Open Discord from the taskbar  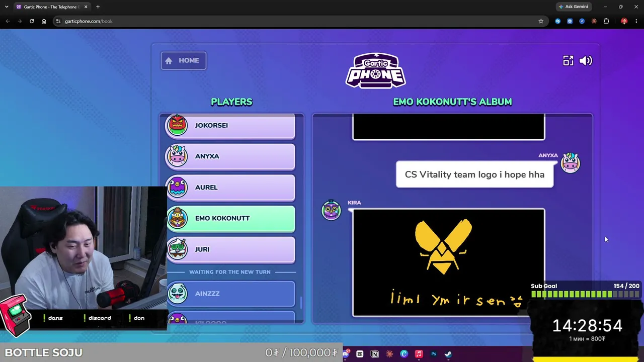[345, 354]
